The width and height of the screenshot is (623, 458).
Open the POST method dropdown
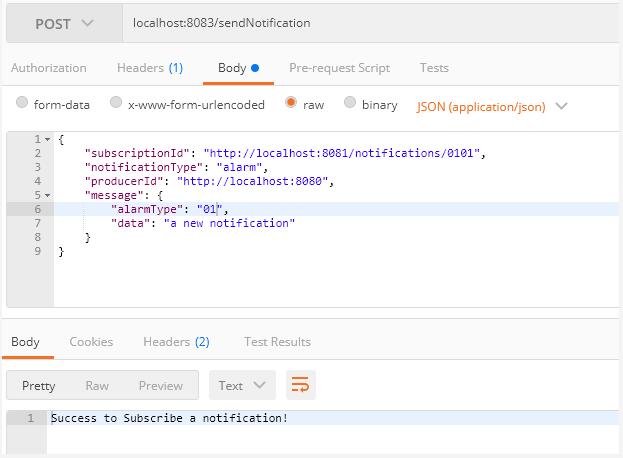[x=64, y=22]
